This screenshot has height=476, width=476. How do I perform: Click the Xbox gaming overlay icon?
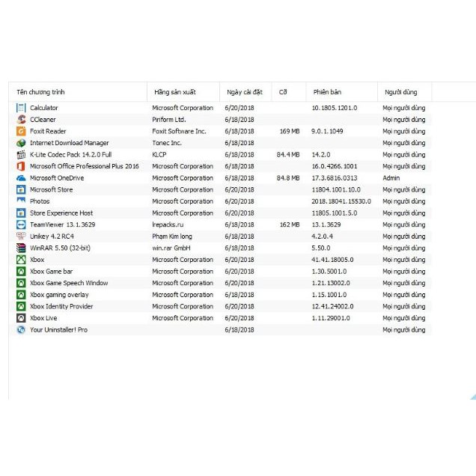(21, 295)
